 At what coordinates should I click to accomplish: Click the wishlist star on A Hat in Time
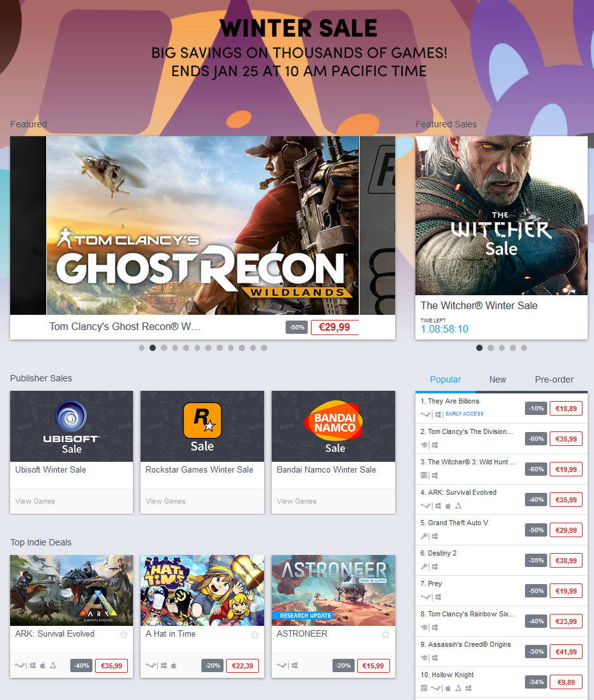point(255,634)
